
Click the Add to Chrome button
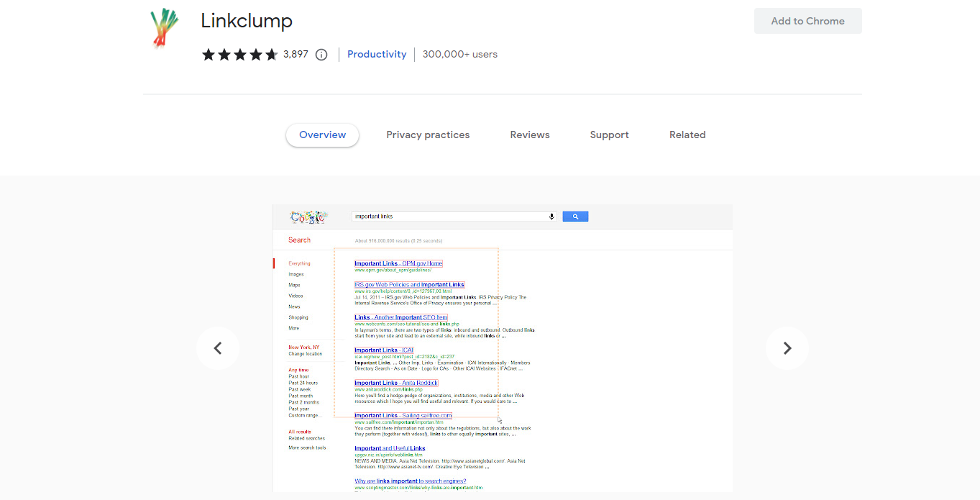click(807, 21)
